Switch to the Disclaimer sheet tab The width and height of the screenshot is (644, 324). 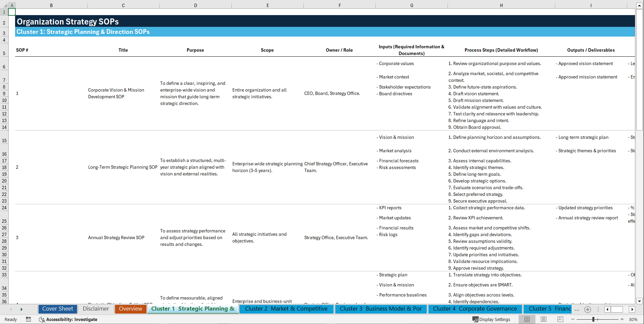(x=96, y=309)
